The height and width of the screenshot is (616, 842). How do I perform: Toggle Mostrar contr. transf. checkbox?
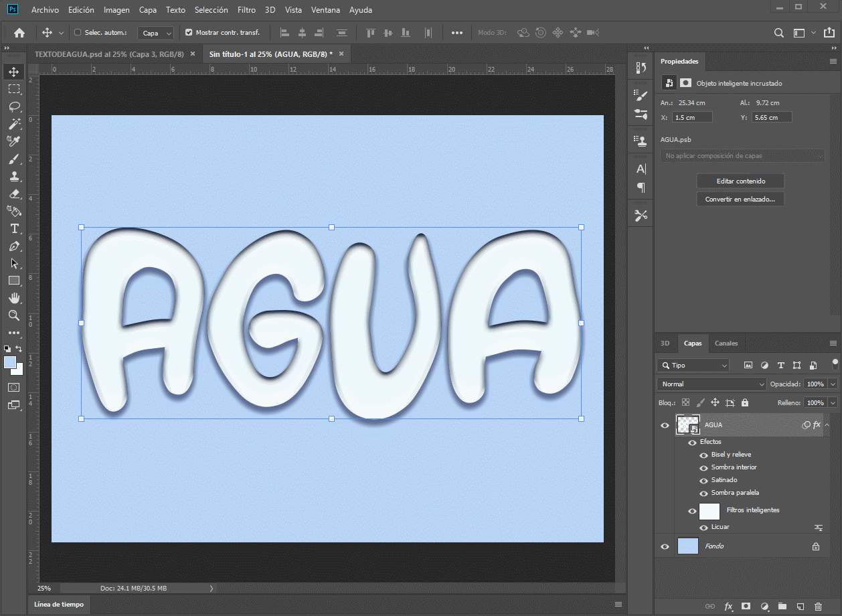[x=189, y=32]
